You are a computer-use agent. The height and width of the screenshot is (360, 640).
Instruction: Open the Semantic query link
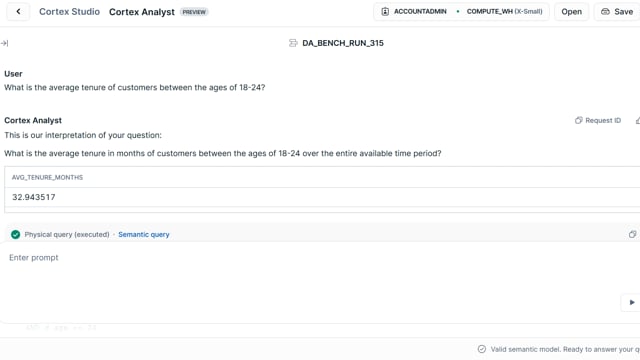pos(144,234)
